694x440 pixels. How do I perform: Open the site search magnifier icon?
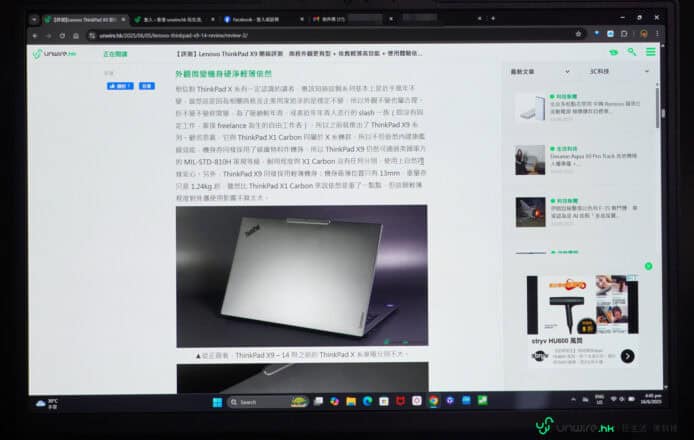tap(632, 52)
